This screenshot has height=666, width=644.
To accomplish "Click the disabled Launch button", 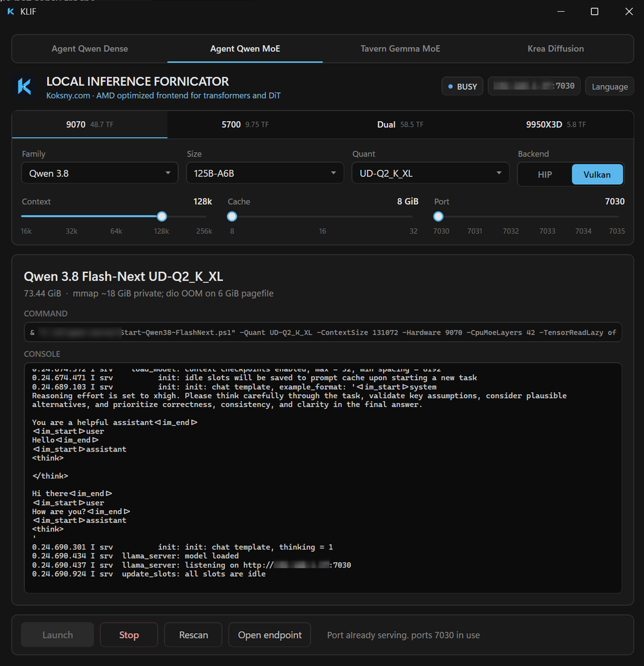I will [x=57, y=635].
